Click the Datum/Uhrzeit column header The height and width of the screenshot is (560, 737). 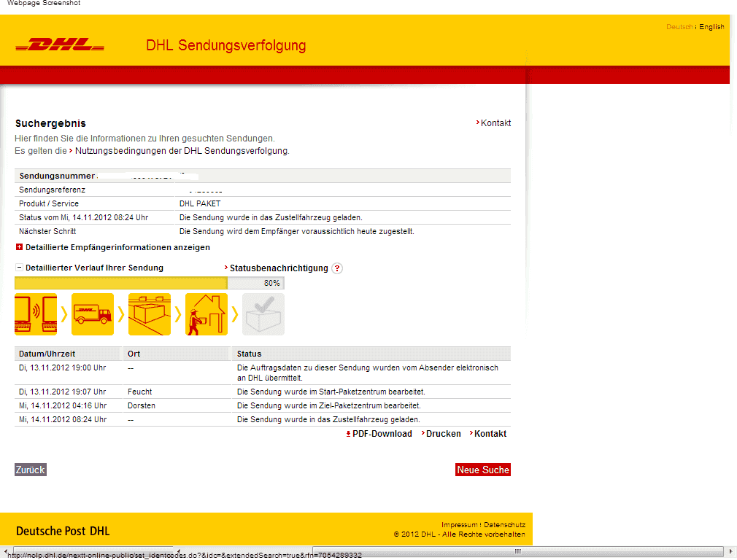pos(68,354)
